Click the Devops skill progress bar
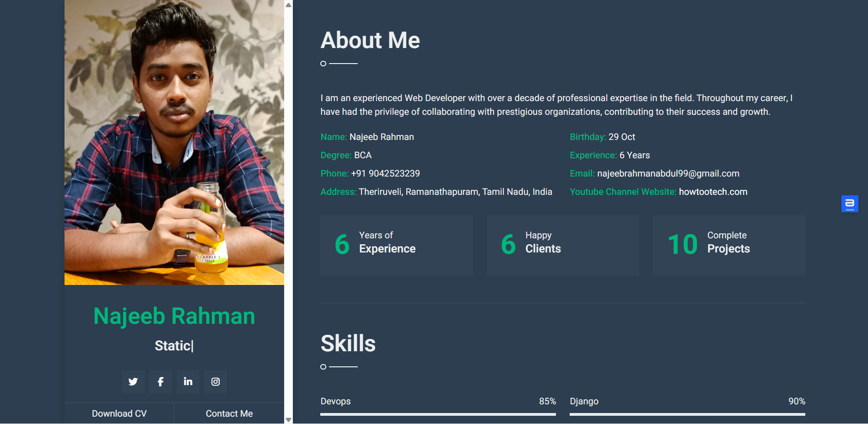The image size is (868, 424). tap(438, 414)
